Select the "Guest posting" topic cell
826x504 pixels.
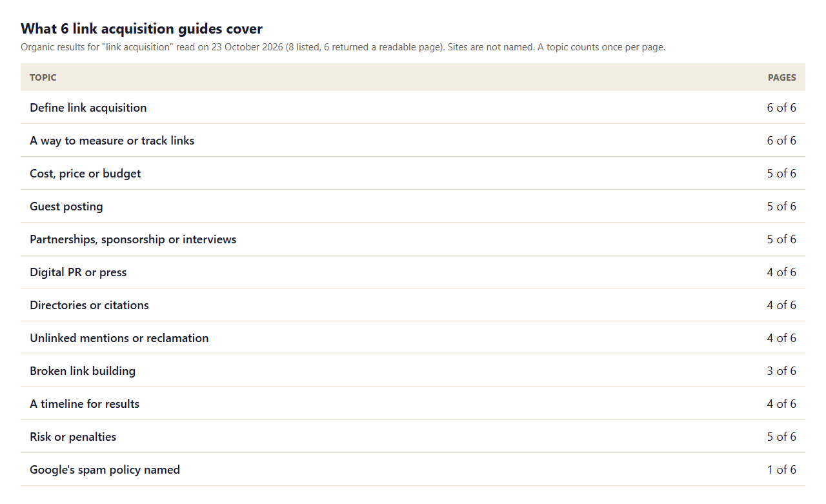(66, 207)
